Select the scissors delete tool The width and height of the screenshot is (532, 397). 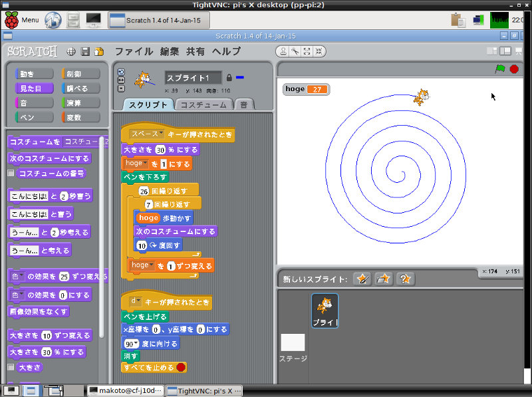click(x=295, y=51)
